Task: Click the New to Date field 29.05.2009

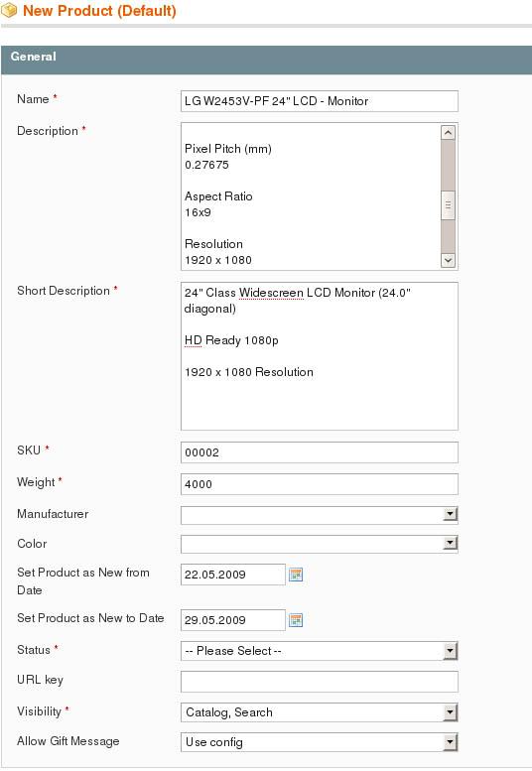Action: tap(233, 620)
